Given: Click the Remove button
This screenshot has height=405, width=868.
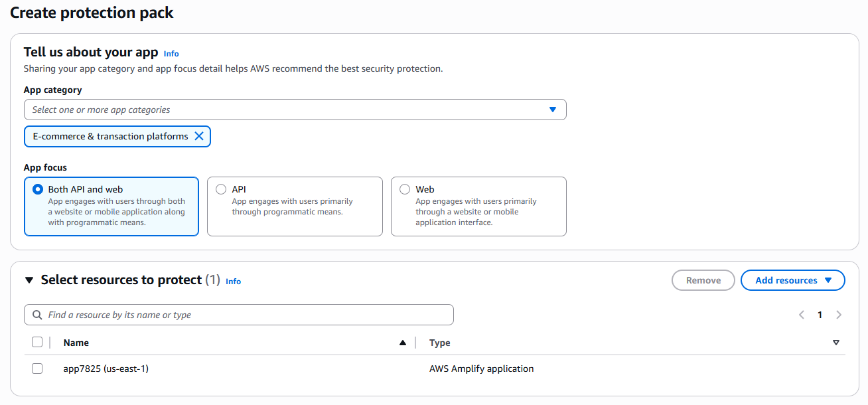Looking at the screenshot, I should [703, 280].
